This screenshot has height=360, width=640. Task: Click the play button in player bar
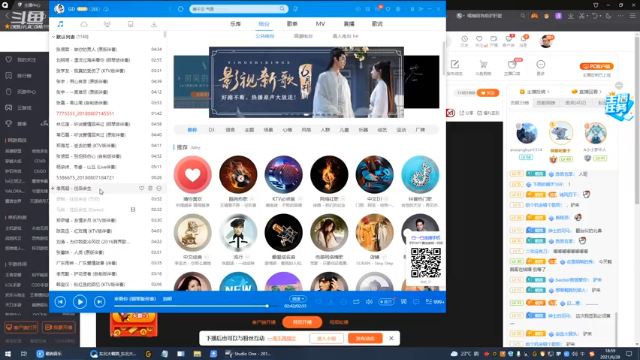click(80, 302)
